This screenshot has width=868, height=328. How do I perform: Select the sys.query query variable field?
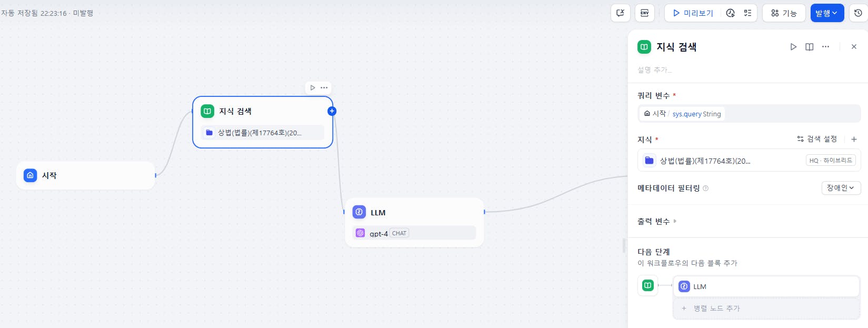click(749, 114)
